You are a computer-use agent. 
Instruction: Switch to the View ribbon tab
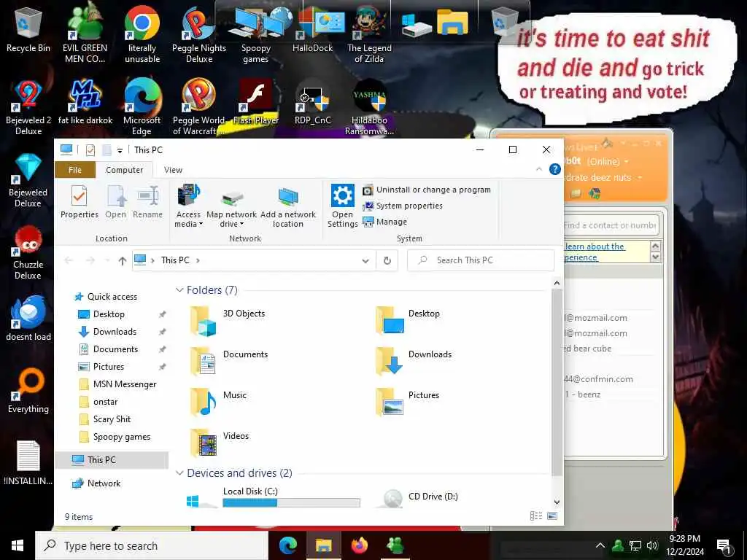click(x=173, y=170)
